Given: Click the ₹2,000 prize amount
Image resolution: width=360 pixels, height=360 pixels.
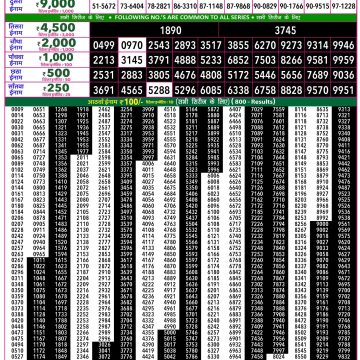Looking at the screenshot, I should tap(57, 43).
